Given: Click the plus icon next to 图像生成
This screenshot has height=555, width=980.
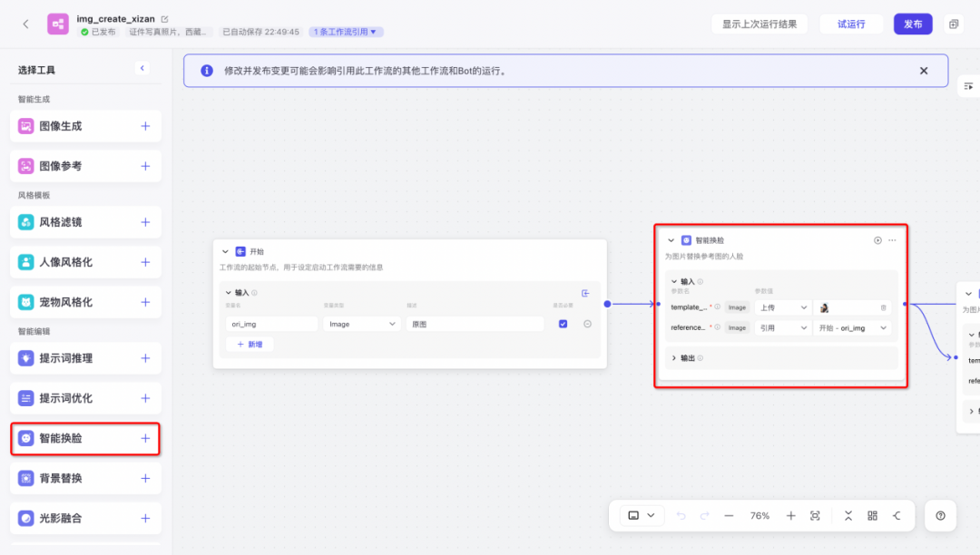Looking at the screenshot, I should [145, 126].
